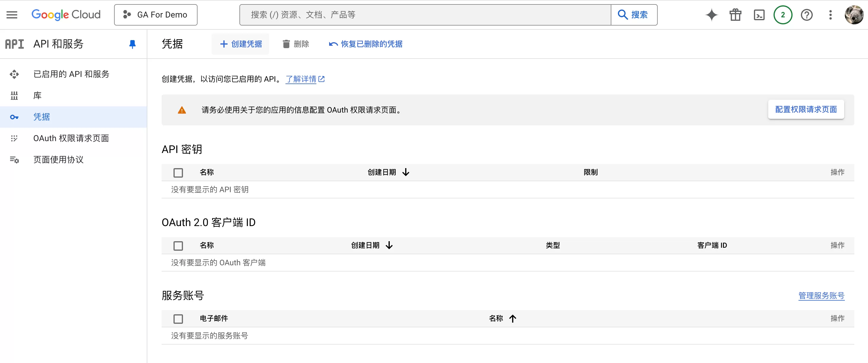The image size is (868, 363).
Task: Click the 页面使用协议 sidebar icon
Action: click(x=14, y=160)
